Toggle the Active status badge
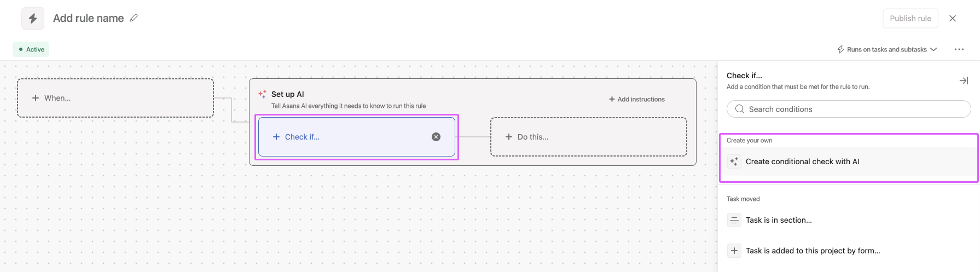The image size is (980, 272). click(31, 49)
